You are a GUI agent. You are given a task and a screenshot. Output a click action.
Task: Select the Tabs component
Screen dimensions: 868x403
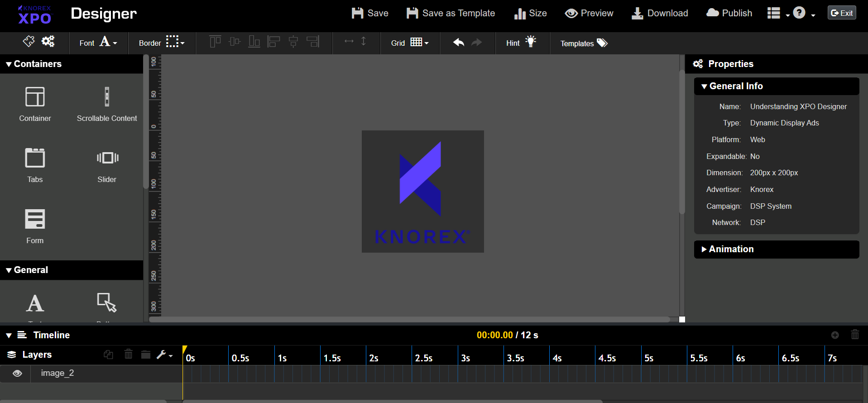35,165
